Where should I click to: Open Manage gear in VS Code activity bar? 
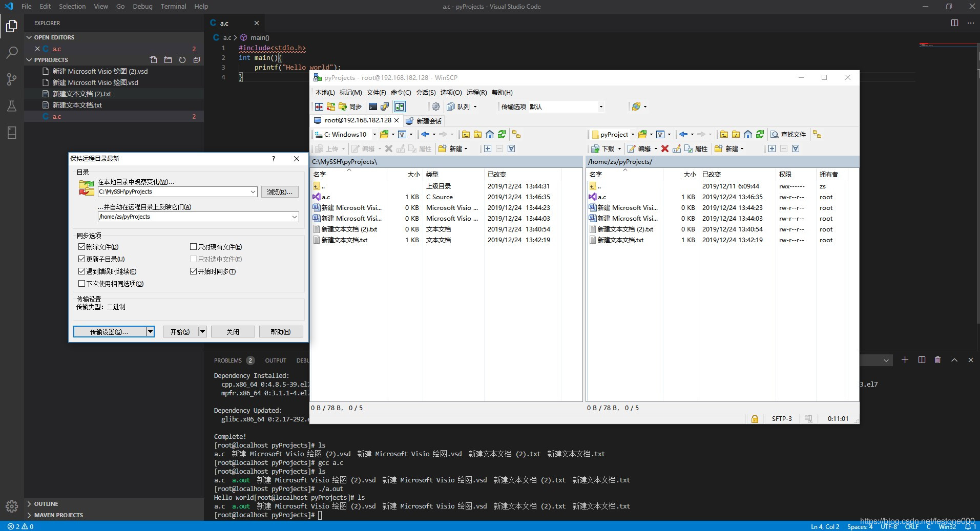[12, 506]
